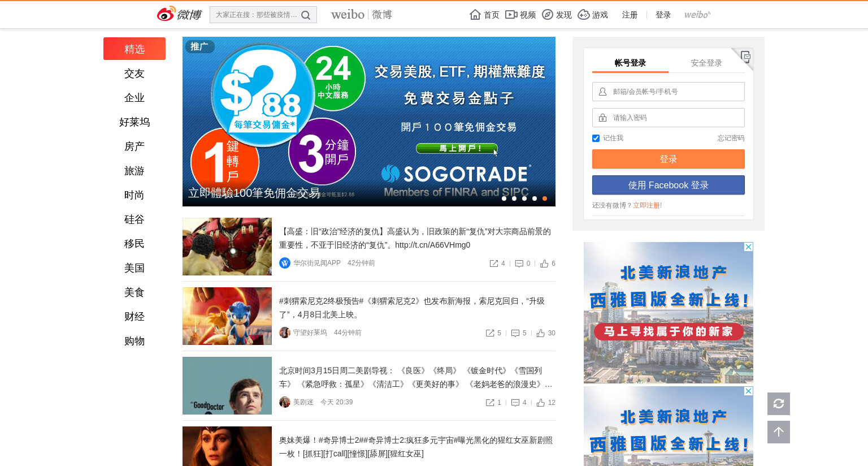Open 美剧迷 author name
This screenshot has width=868, height=466.
point(303,402)
